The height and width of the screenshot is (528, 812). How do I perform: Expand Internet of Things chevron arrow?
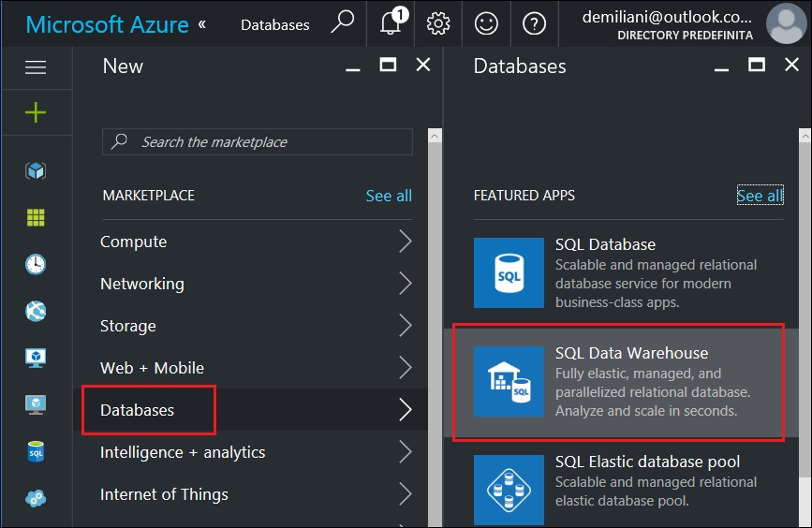click(x=406, y=494)
